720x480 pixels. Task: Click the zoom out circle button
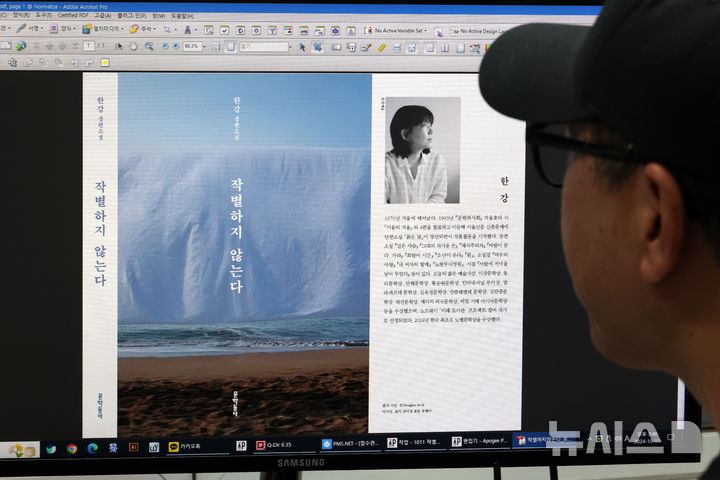pos(165,46)
